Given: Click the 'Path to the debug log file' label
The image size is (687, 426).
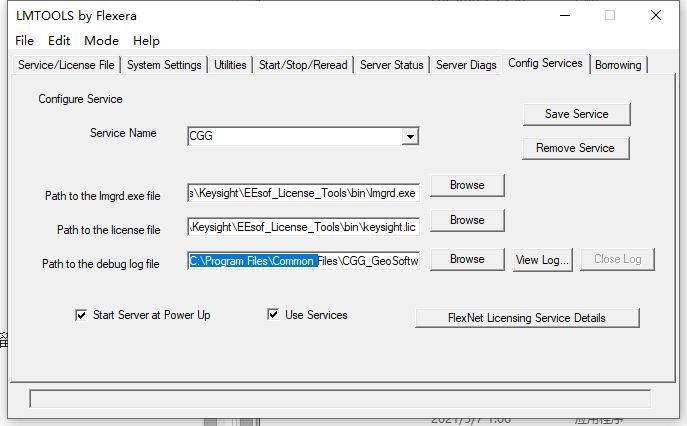Looking at the screenshot, I should click(x=101, y=264).
